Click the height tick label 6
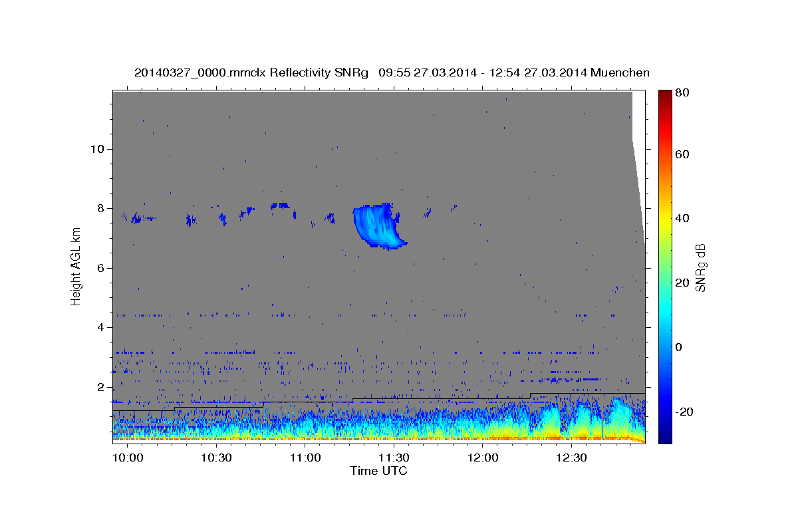This screenshot has width=798, height=532. point(100,268)
